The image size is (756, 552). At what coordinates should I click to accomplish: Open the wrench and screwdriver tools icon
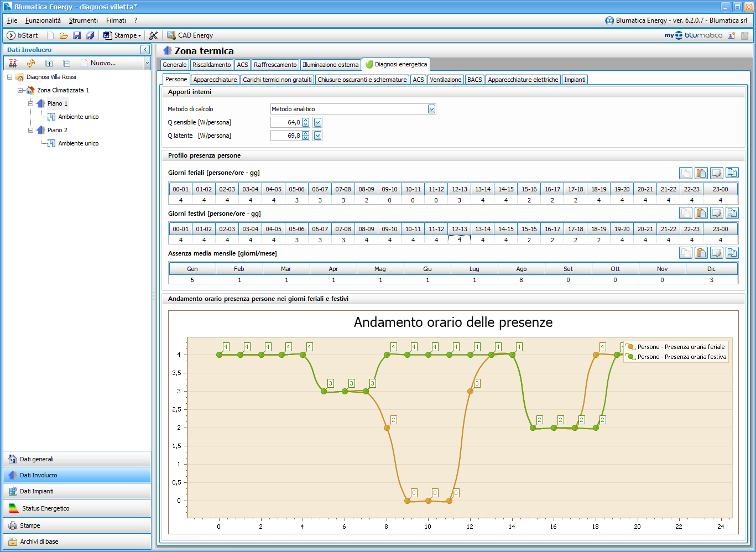pos(154,35)
